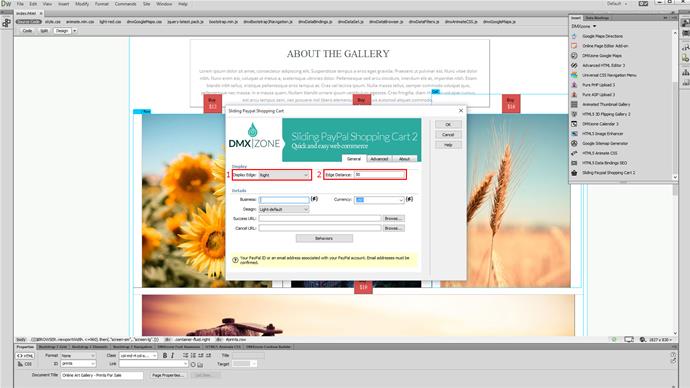Click Browse next to Cancel URL
690x388 pixels.
coord(393,228)
